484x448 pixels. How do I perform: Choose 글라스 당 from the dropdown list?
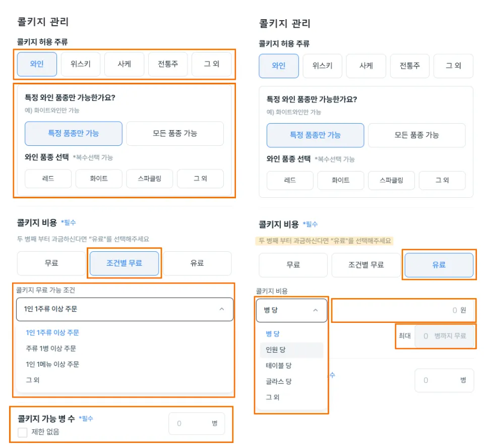click(279, 381)
